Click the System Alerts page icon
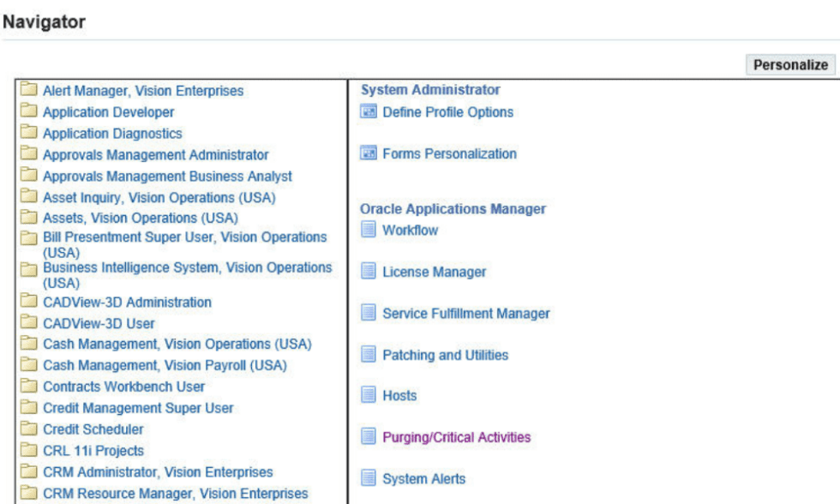 [369, 479]
